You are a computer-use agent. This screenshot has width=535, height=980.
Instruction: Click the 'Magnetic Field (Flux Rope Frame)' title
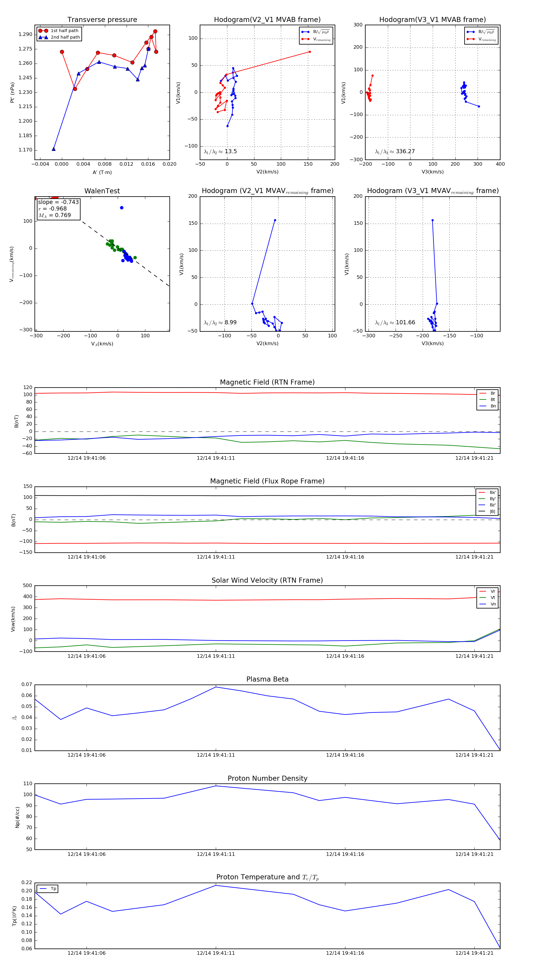267,481
